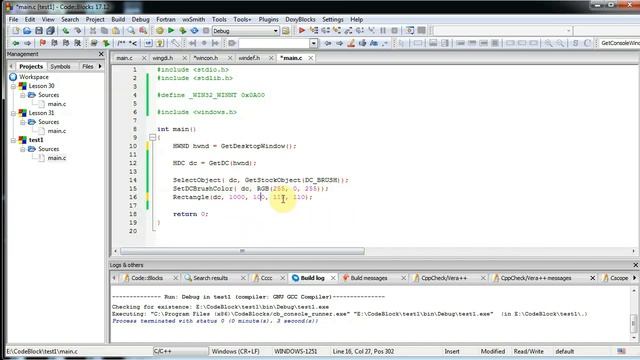Toggle highlight occurrences marker icon

coord(351,43)
